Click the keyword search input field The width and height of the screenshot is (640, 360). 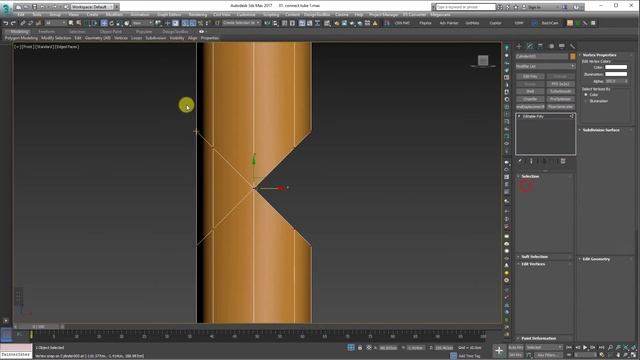(x=465, y=7)
